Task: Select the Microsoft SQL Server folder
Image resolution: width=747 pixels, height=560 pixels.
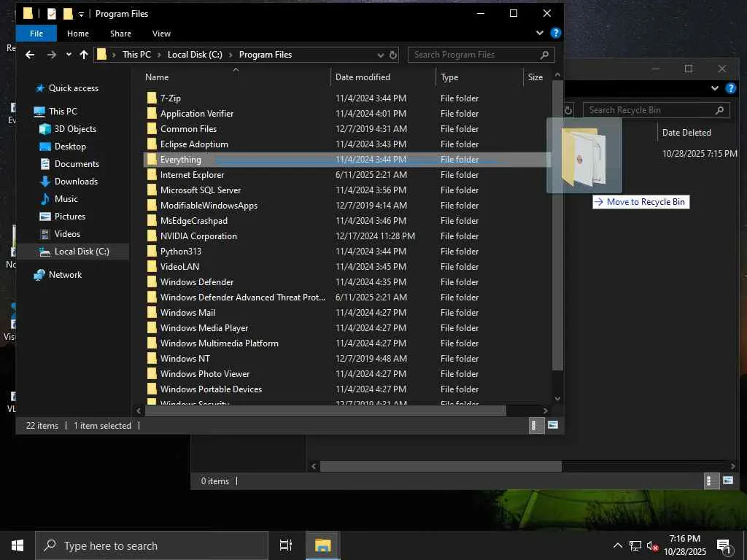Action: (x=201, y=190)
